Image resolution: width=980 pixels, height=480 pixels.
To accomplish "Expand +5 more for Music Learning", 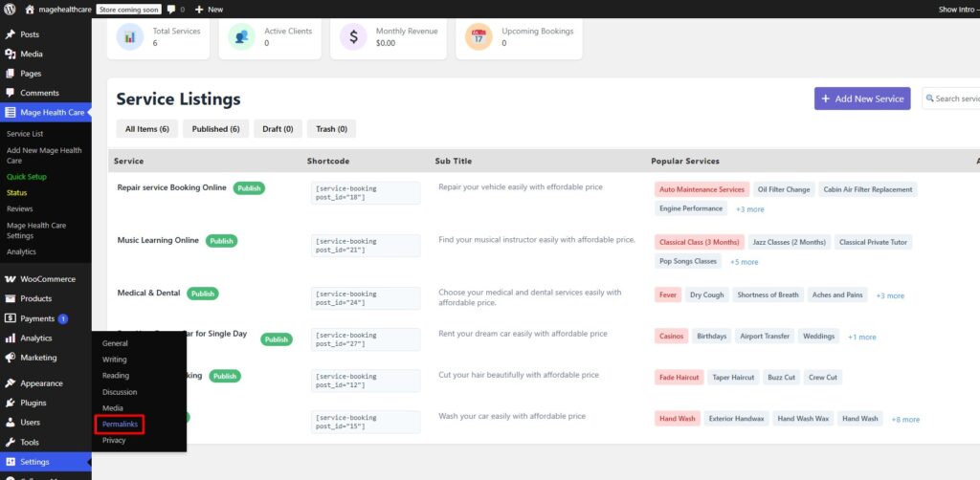I will tap(744, 262).
